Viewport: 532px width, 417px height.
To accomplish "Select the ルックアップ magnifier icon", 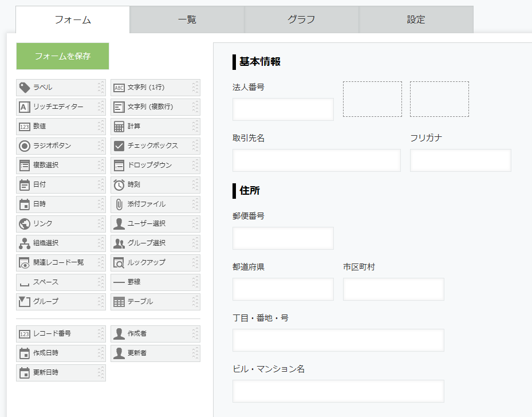I will click(119, 262).
